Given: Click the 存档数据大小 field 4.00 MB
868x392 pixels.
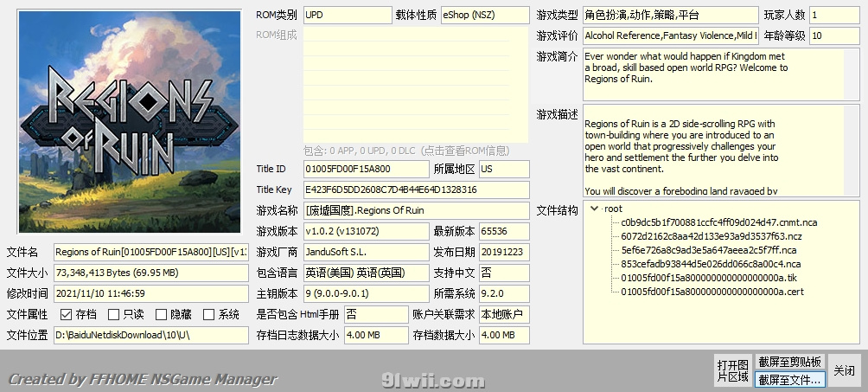Looking at the screenshot, I should point(504,335).
